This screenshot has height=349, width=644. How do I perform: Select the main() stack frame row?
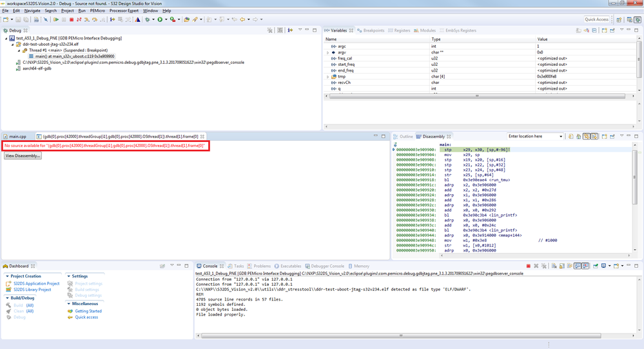(72, 56)
